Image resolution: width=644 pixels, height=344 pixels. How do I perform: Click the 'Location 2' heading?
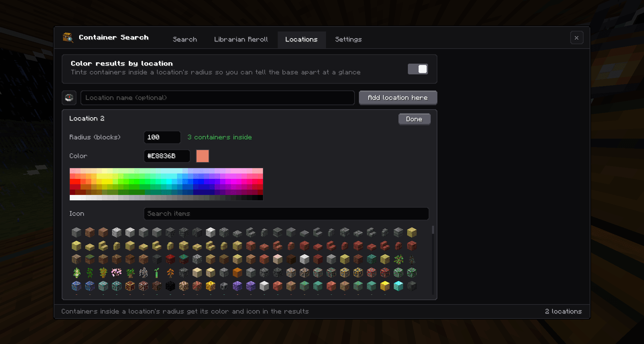87,119
